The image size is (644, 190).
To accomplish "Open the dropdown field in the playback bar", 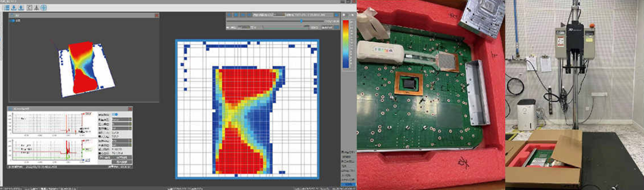I will [279, 15].
